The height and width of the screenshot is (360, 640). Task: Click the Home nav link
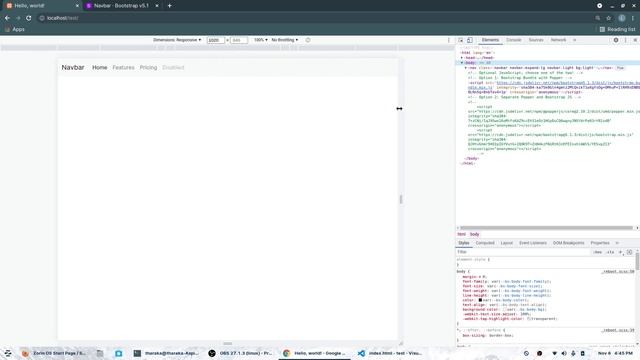[100, 67]
